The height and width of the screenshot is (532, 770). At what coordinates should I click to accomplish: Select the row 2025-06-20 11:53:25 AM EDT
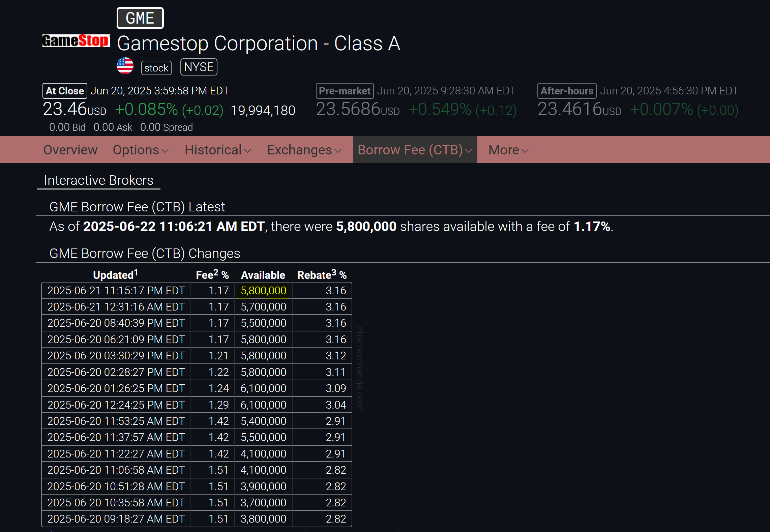[x=197, y=421]
